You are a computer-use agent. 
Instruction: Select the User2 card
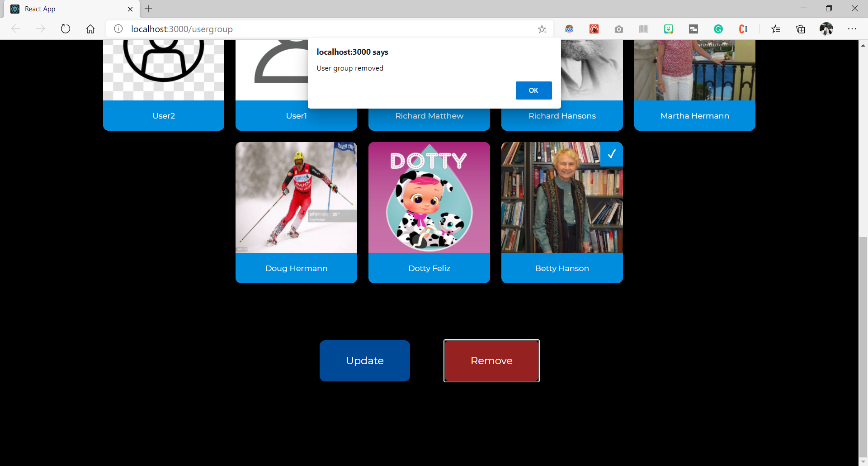(164, 85)
